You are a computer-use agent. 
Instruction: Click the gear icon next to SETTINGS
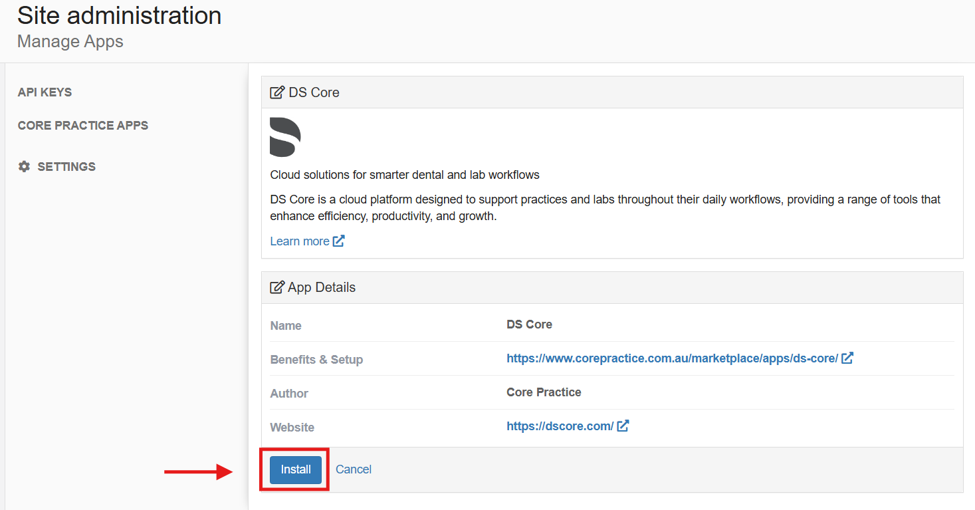pos(24,166)
